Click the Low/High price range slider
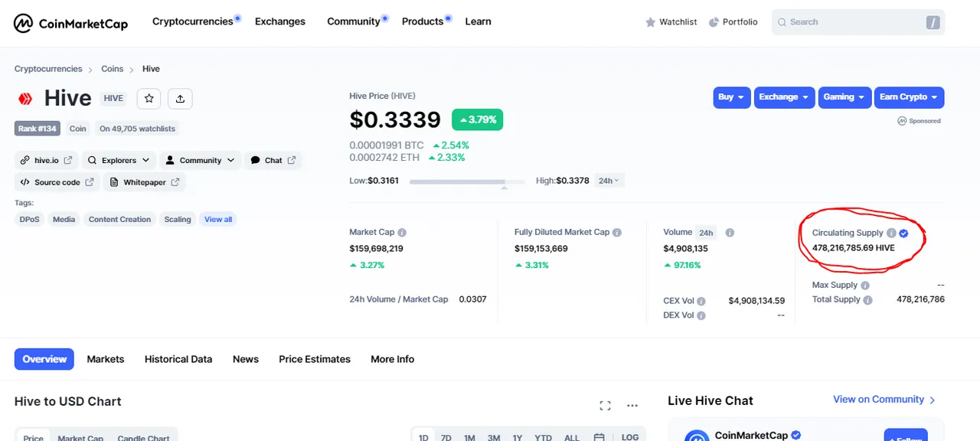This screenshot has width=980, height=441. [467, 182]
